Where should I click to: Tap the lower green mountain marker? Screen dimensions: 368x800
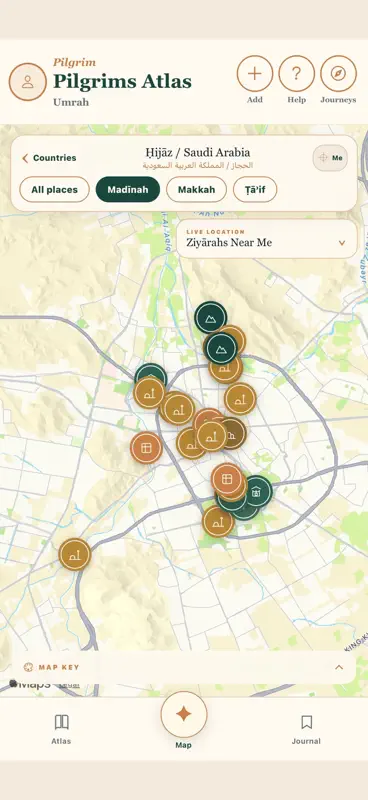[220, 348]
